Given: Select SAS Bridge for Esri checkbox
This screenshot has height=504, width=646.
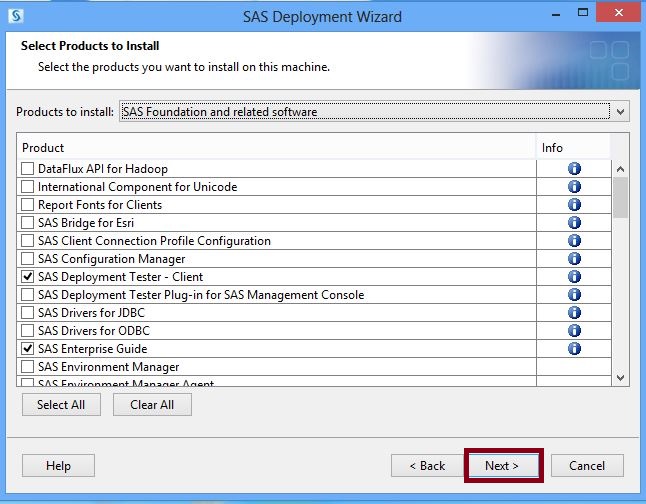Looking at the screenshot, I should click(x=28, y=223).
